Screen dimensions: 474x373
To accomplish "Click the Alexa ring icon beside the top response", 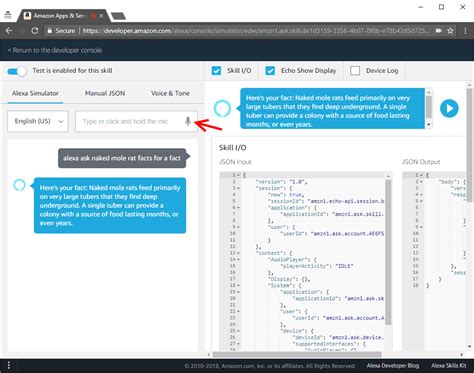I will pos(222,108).
